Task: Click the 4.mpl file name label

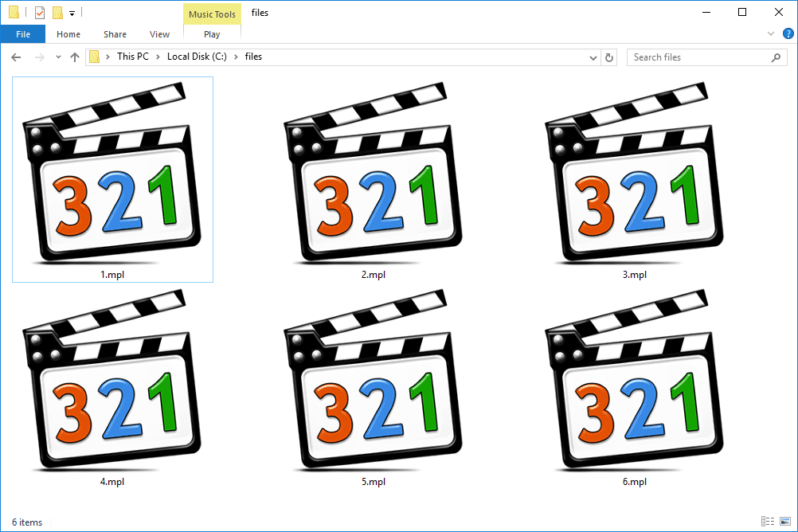Action: click(112, 482)
